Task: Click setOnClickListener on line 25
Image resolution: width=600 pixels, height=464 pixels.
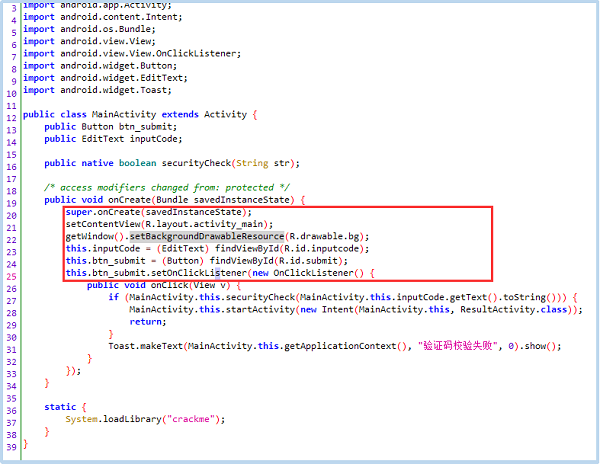Action: pyautogui.click(x=199, y=273)
